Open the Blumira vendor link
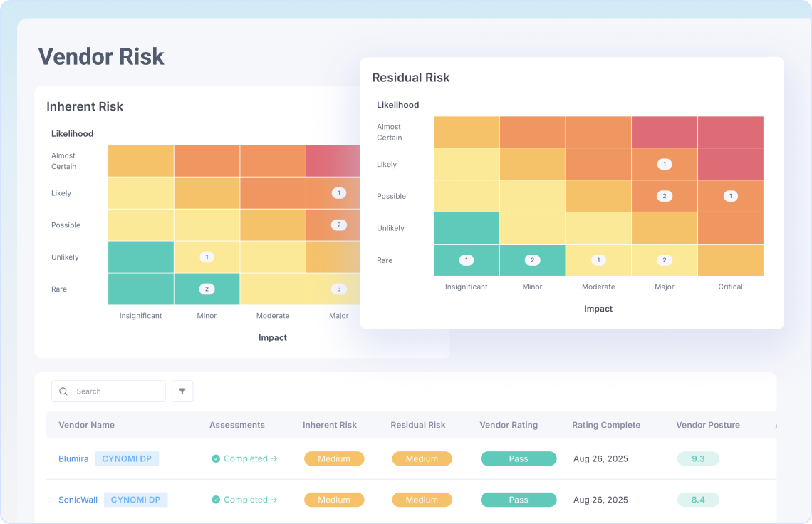This screenshot has width=812, height=524. tap(73, 459)
